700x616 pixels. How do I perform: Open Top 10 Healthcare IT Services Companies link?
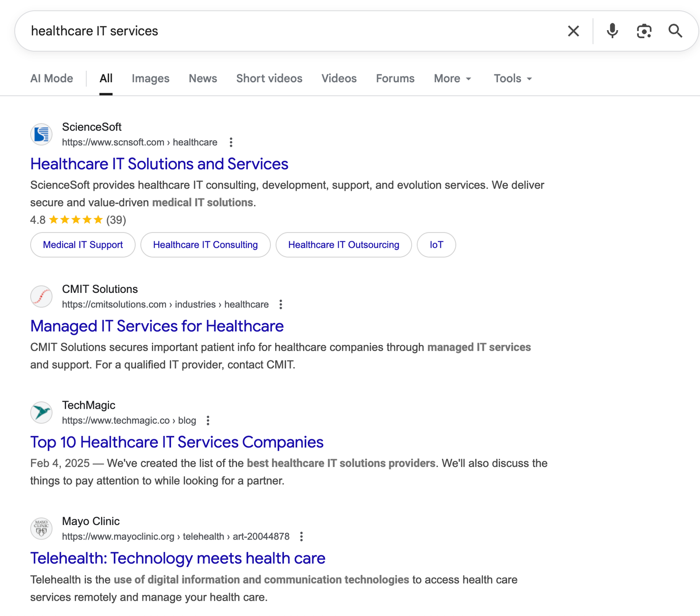click(x=177, y=442)
